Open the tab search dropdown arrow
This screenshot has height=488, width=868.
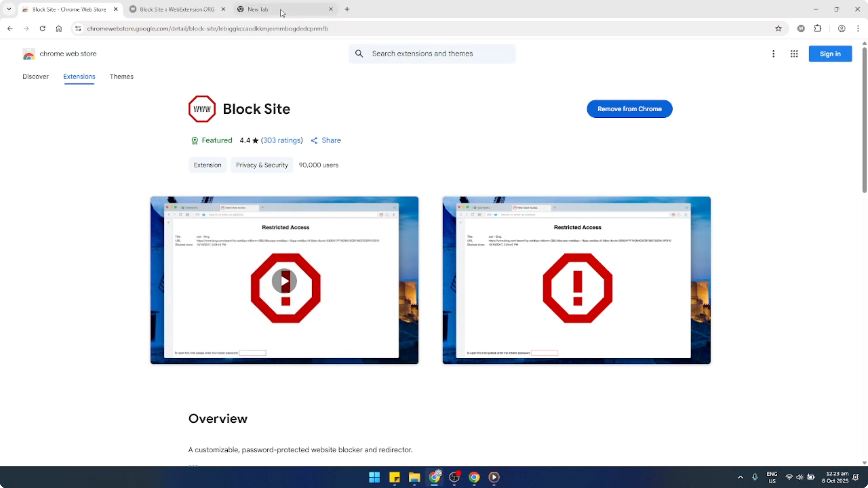pyautogui.click(x=9, y=9)
